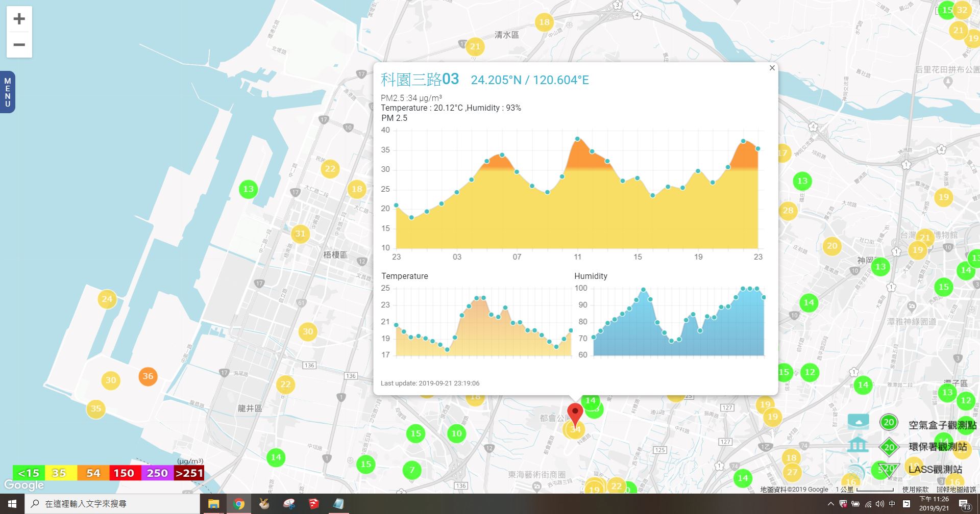Click the battery tray icon
This screenshot has height=514, width=980.
855,504
